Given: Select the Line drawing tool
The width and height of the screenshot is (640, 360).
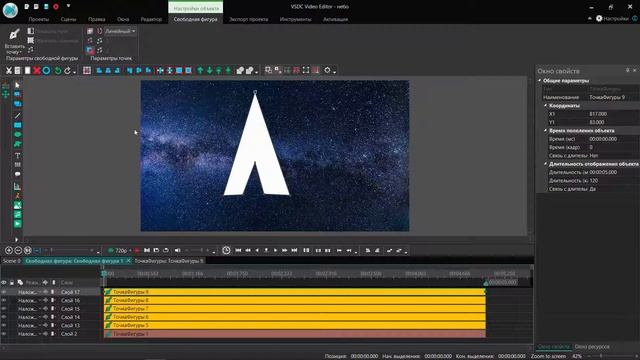Looking at the screenshot, I should tap(17, 116).
